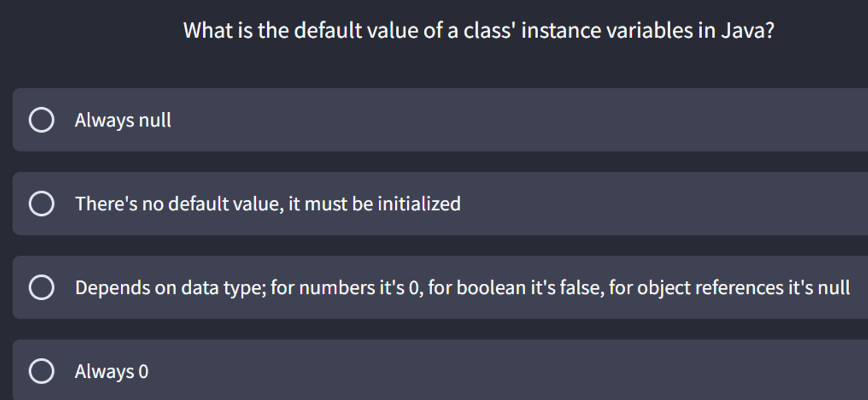
Task: Select the 'There's no default value' radio button
Action: 42,203
